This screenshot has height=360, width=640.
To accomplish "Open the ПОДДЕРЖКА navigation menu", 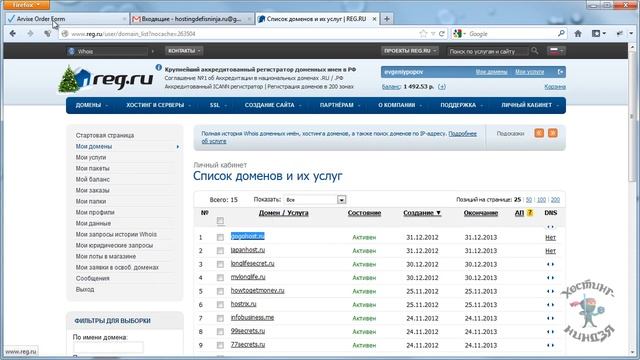I will pos(461,105).
